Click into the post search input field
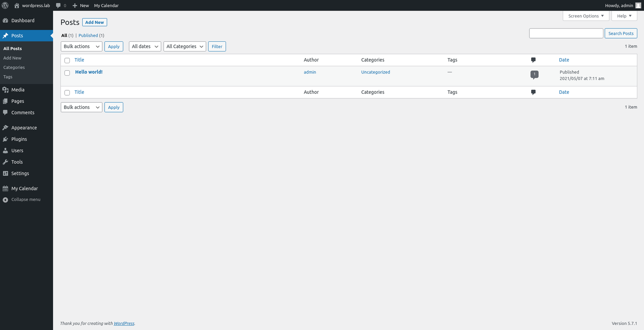Image resolution: width=644 pixels, height=330 pixels. coord(566,34)
